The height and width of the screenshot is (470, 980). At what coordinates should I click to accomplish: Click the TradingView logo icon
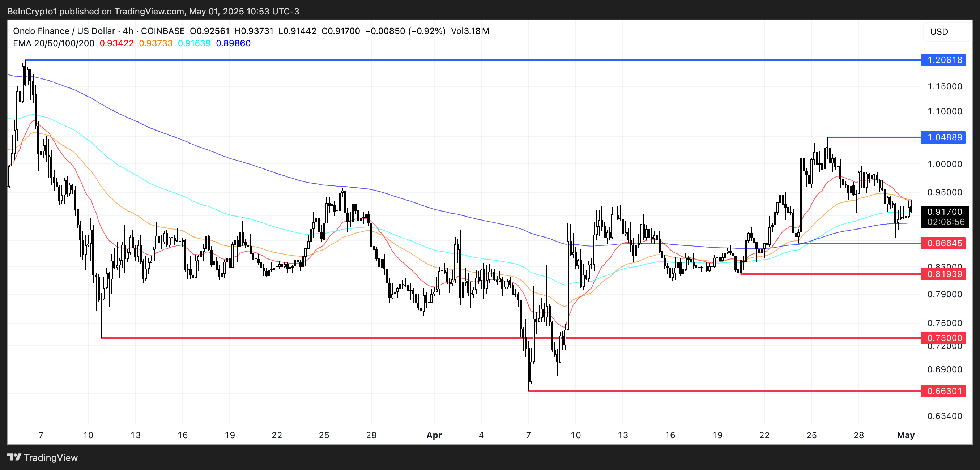click(x=14, y=457)
